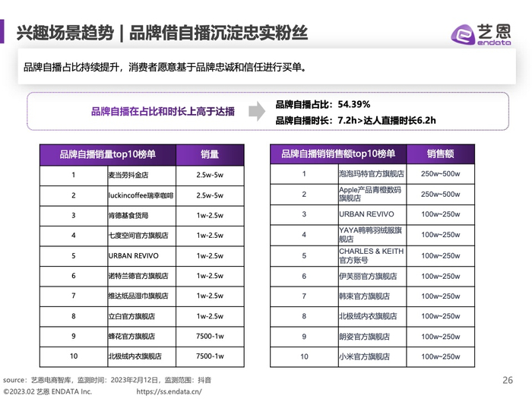Click header 品牌自播销量top10榜单
The height and width of the screenshot is (399, 532).
(x=108, y=154)
